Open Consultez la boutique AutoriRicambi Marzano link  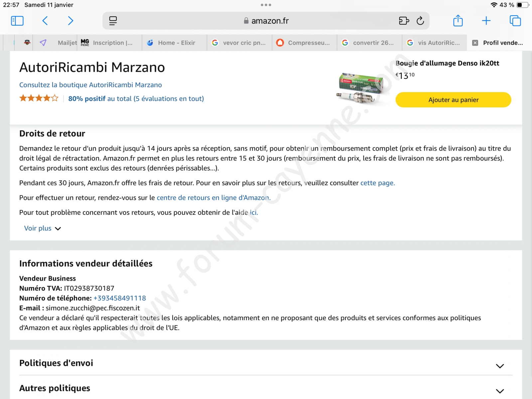[x=90, y=85]
